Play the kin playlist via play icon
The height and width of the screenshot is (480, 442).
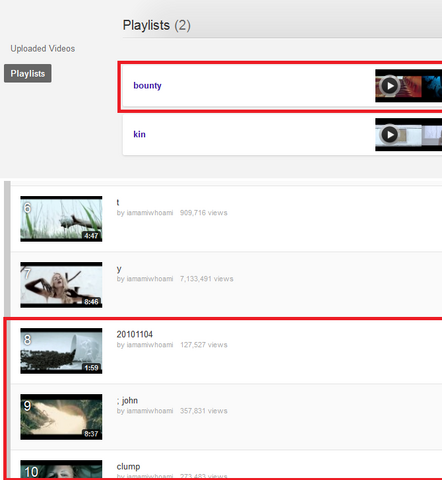pyautogui.click(x=389, y=135)
